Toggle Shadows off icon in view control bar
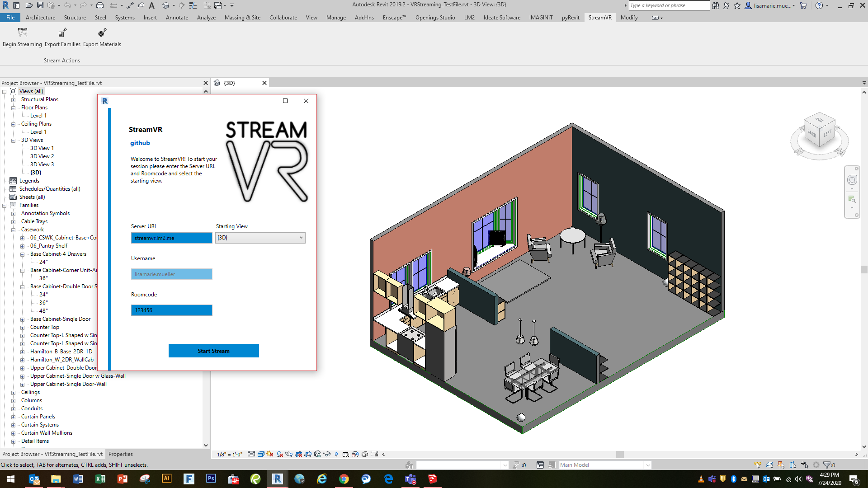Viewport: 868px width, 488px height. click(x=280, y=454)
